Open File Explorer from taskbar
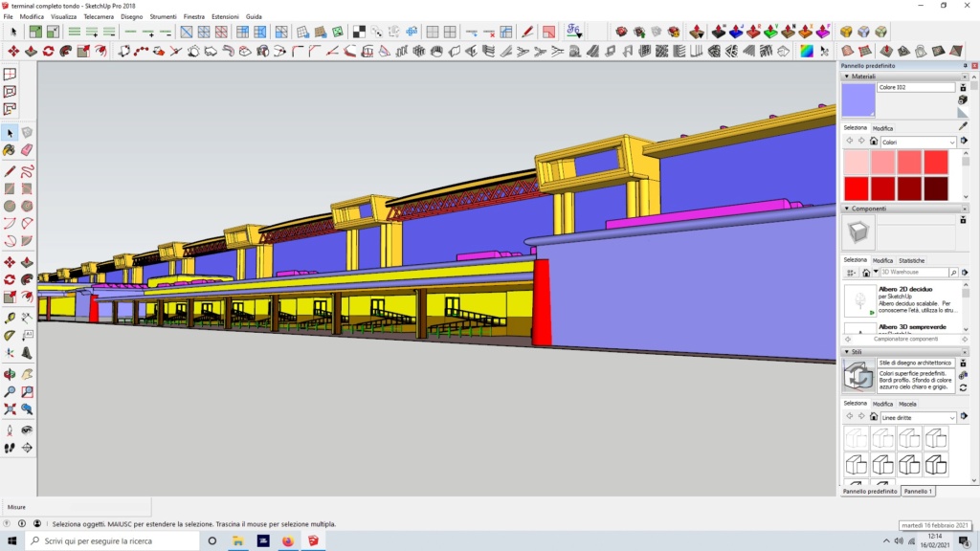Screen dimensions: 980x551 [x=238, y=541]
